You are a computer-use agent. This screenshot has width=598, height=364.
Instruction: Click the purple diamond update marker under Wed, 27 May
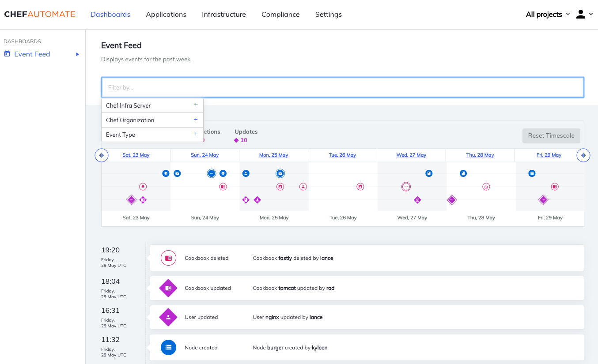click(x=417, y=200)
